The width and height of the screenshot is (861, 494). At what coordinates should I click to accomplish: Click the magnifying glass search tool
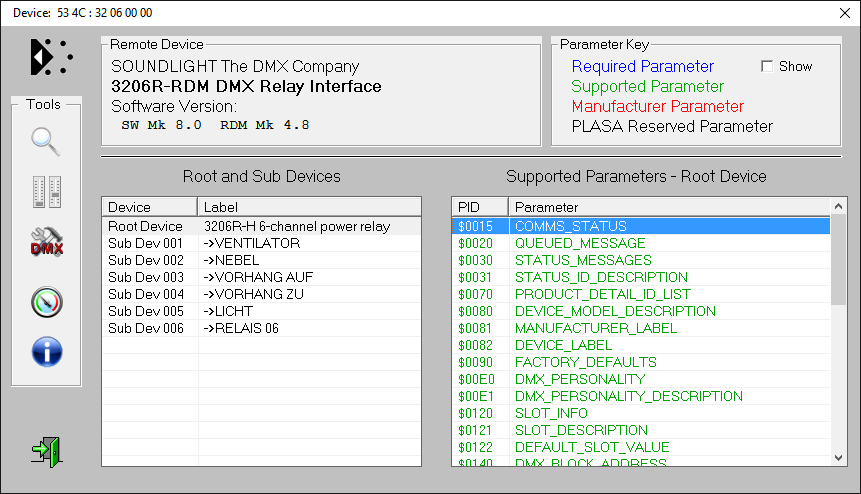46,141
